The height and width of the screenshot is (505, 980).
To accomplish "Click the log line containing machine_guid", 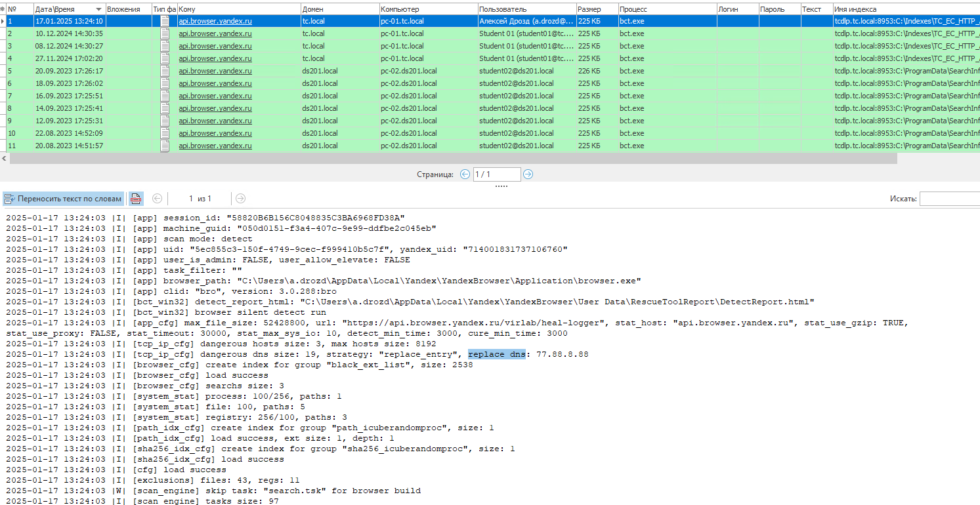I will click(x=221, y=228).
